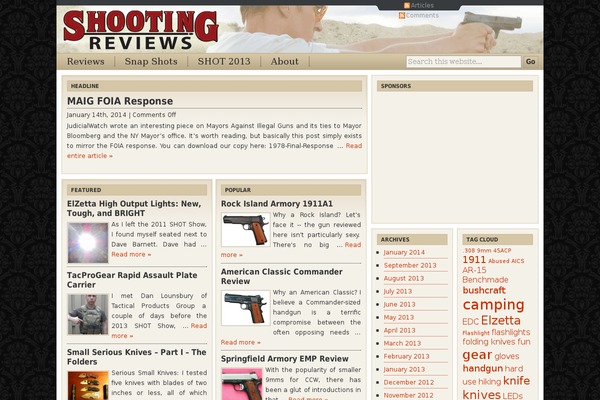Open the May 2013 archive
Screen dimensions: 600x400
point(399,317)
